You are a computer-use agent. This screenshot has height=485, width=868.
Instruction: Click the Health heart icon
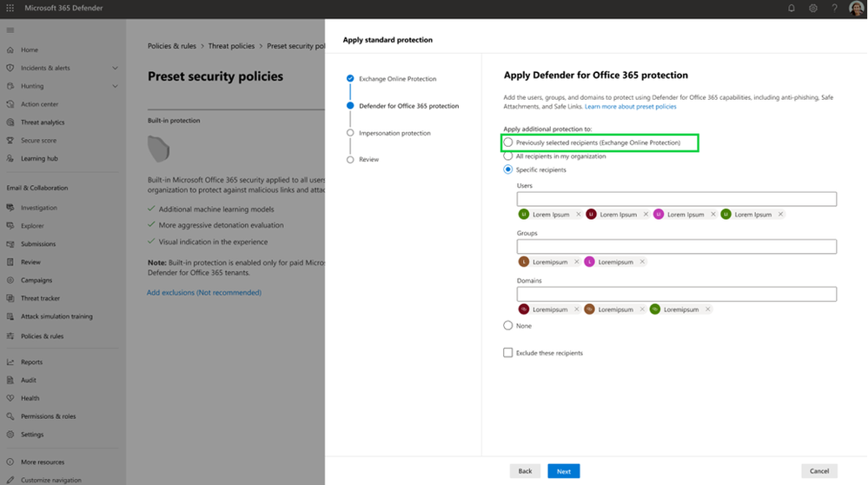tap(10, 398)
